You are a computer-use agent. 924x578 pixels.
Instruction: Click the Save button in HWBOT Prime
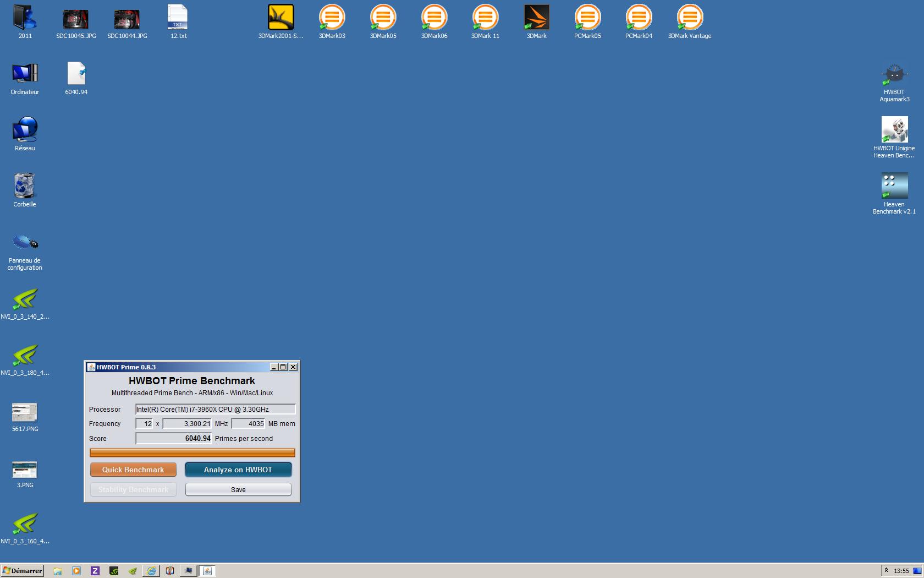pyautogui.click(x=238, y=489)
